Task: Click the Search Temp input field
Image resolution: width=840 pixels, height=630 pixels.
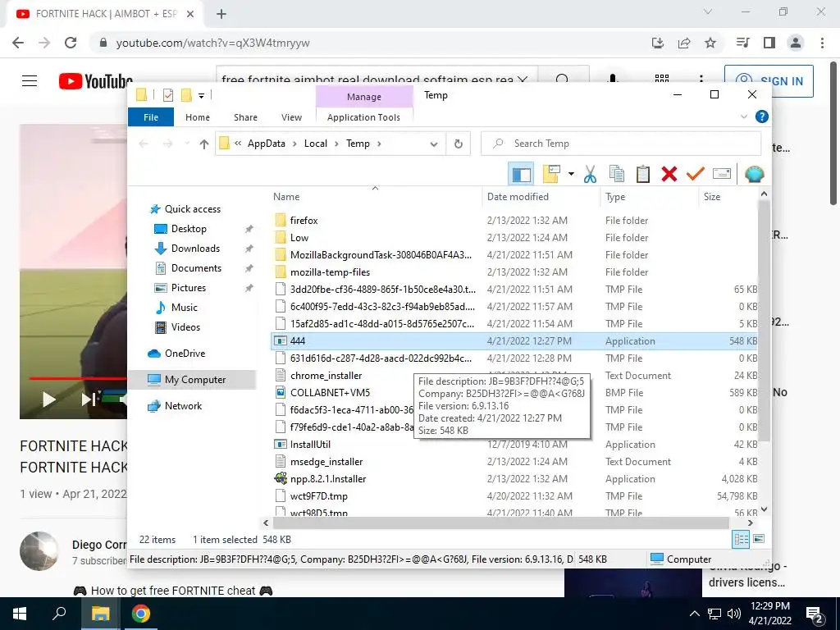Action: coord(620,144)
